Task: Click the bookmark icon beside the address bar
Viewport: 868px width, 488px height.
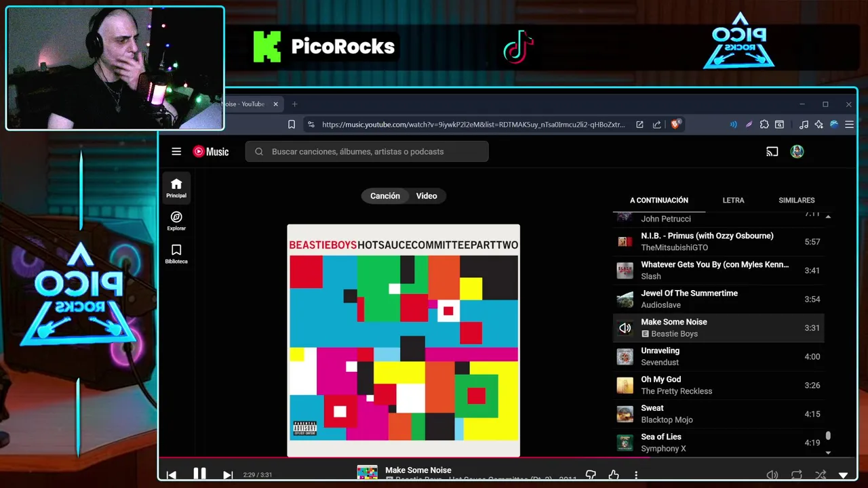Action: click(x=292, y=125)
